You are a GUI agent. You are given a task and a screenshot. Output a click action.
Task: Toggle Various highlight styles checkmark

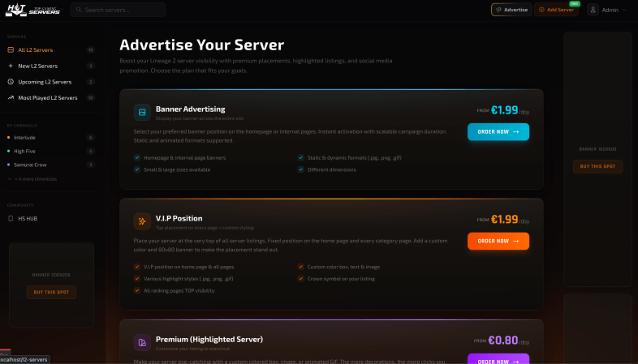coord(137,279)
